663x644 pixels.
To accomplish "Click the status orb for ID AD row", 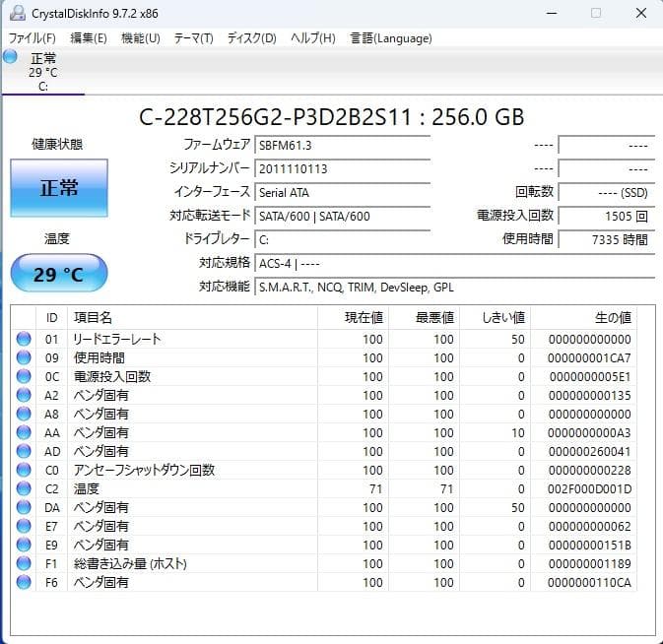I will pyautogui.click(x=24, y=451).
